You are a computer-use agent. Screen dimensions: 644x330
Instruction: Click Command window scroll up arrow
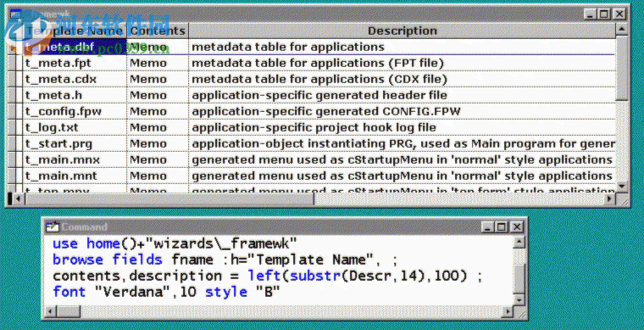tap(519, 242)
